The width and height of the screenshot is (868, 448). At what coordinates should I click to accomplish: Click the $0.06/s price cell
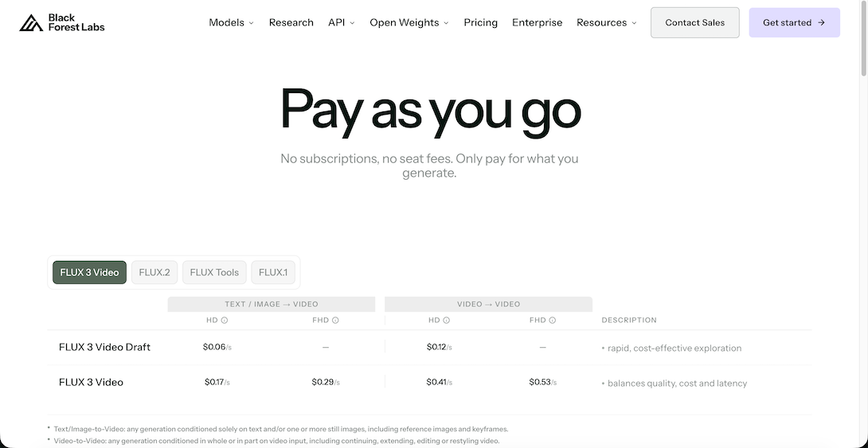click(x=217, y=347)
